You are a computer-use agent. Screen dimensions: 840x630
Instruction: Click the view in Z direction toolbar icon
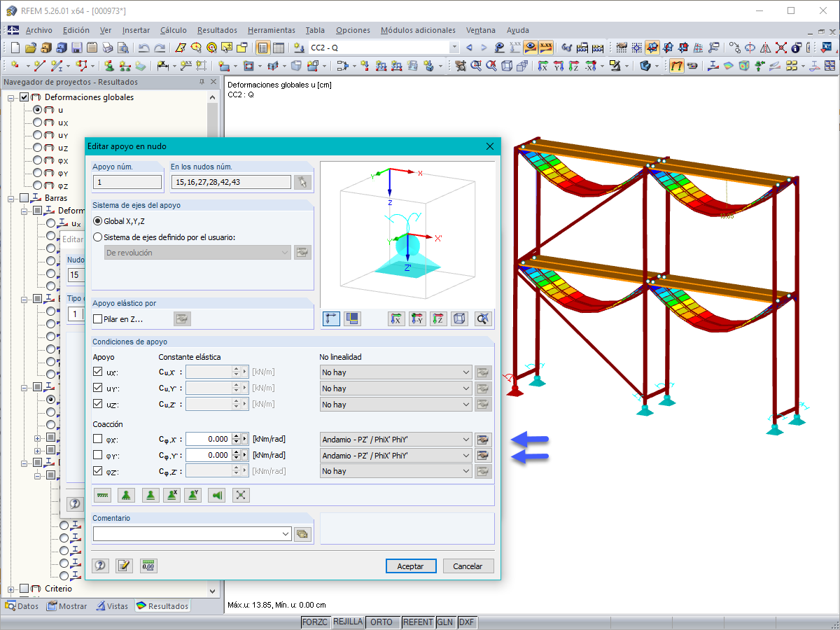574,66
